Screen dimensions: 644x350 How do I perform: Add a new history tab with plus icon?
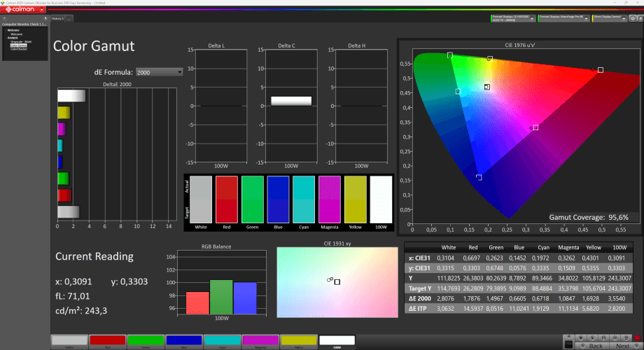coord(68,18)
